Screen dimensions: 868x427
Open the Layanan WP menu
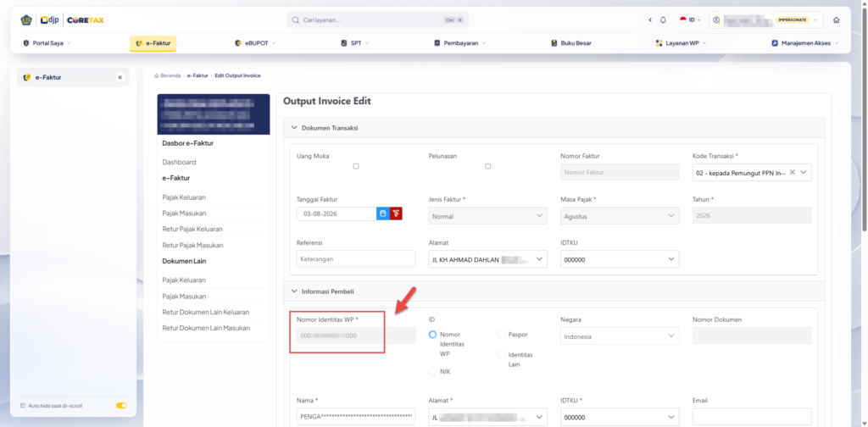[x=681, y=43]
